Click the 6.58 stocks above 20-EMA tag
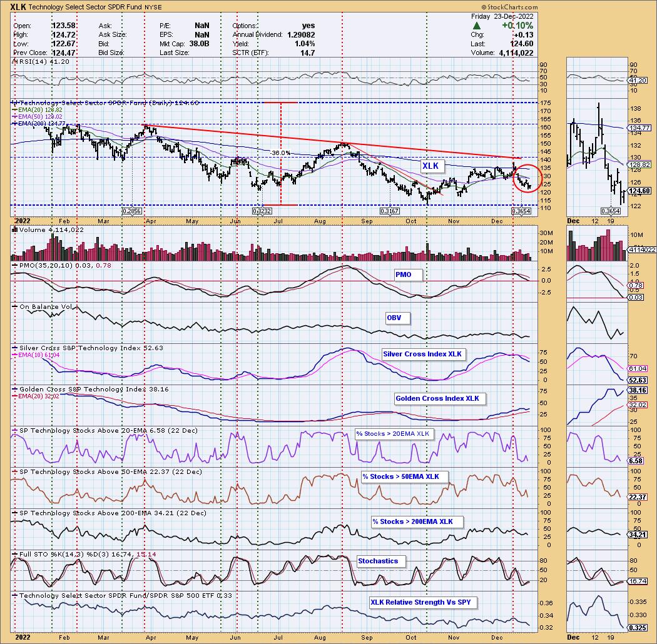 (636, 461)
